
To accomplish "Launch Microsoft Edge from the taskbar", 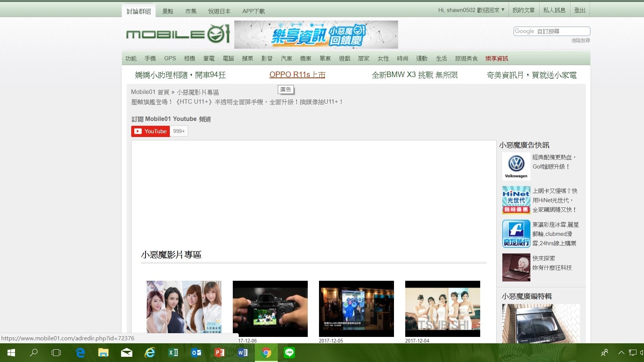I will (80, 353).
